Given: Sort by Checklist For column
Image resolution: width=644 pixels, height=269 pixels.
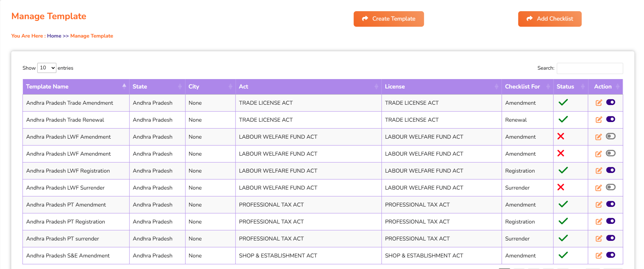Looking at the screenshot, I should [527, 87].
